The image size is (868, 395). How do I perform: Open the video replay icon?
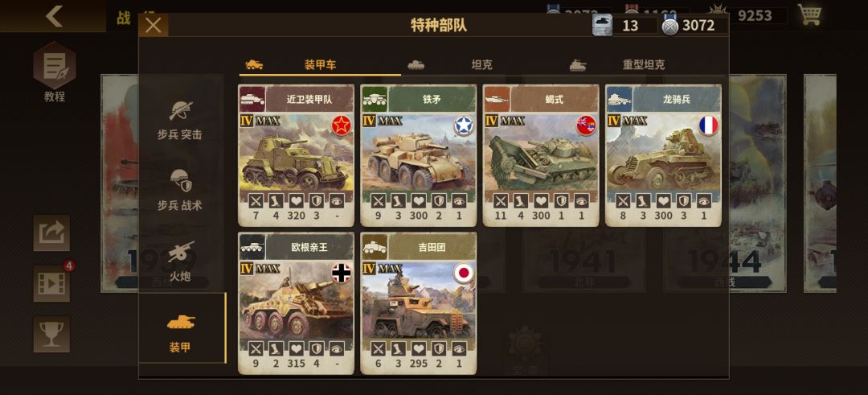pyautogui.click(x=51, y=284)
